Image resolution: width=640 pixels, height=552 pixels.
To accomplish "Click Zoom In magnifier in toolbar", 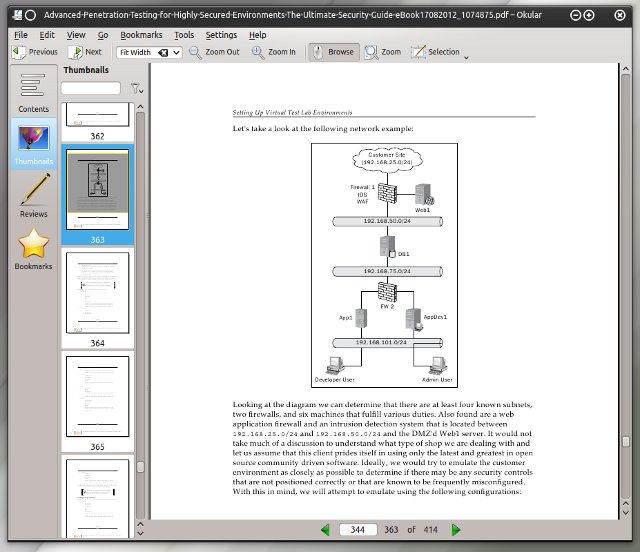I will pos(273,52).
